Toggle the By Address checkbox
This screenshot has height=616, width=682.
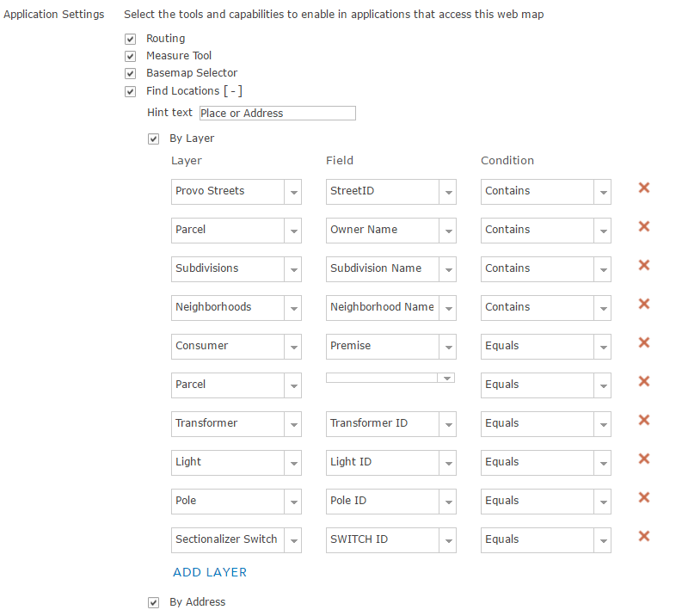coord(154,602)
